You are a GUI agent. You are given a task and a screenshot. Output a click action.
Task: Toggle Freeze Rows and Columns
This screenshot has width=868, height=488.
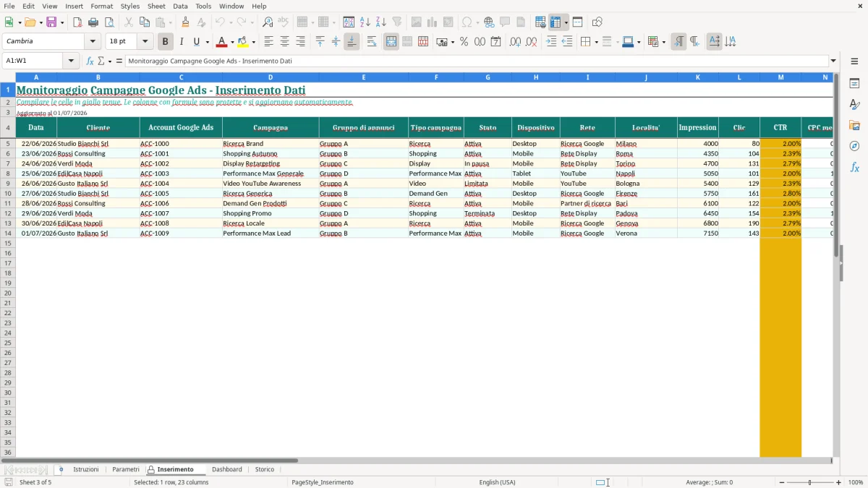pyautogui.click(x=556, y=22)
